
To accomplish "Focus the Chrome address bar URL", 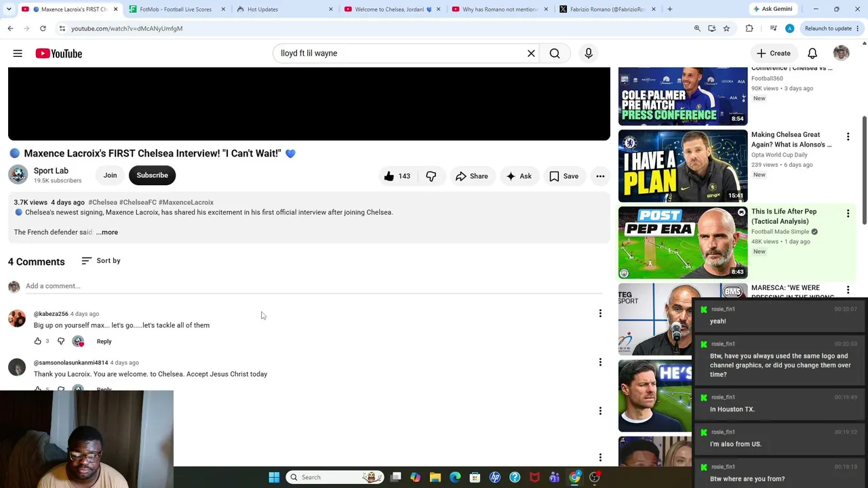I will click(127, 28).
